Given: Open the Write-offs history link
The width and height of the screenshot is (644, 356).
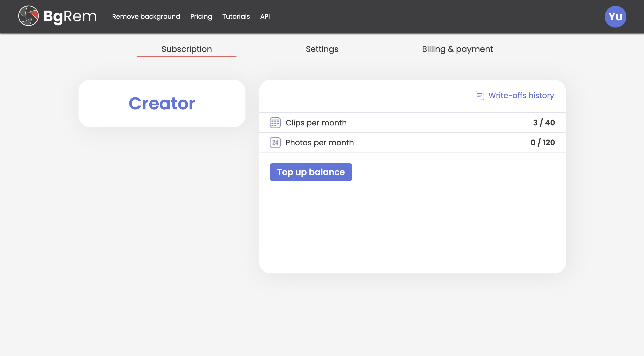Looking at the screenshot, I should [521, 95].
